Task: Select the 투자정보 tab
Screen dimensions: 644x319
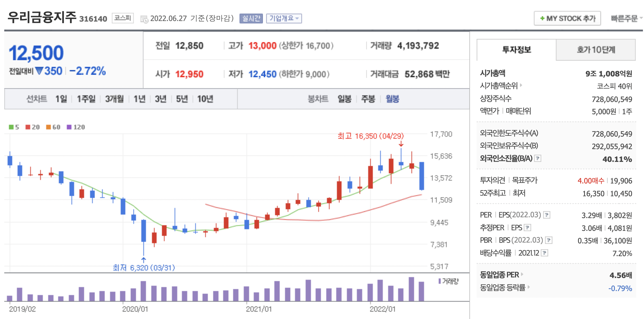Action: point(516,50)
